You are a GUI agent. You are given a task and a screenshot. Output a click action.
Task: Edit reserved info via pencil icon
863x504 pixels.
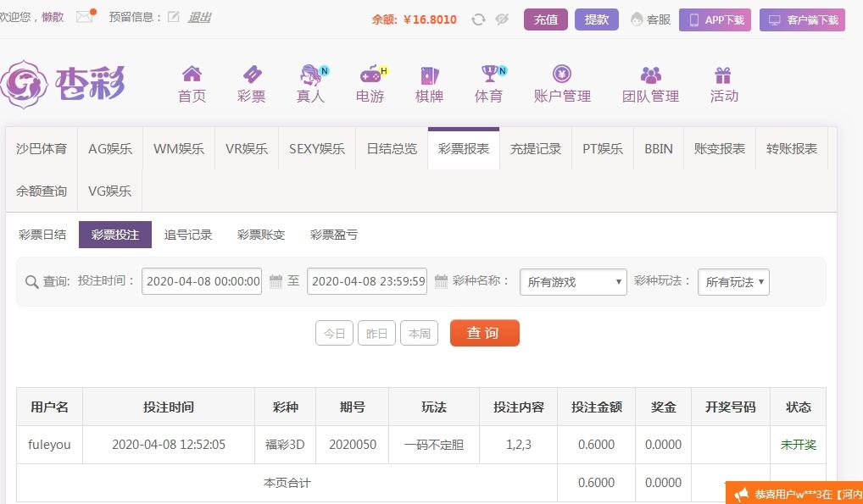click(x=174, y=17)
